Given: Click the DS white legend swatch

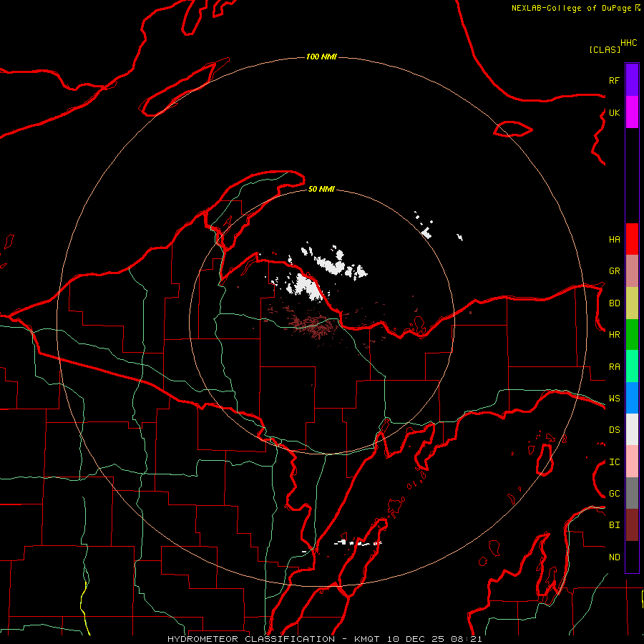Looking at the screenshot, I should pos(632,429).
